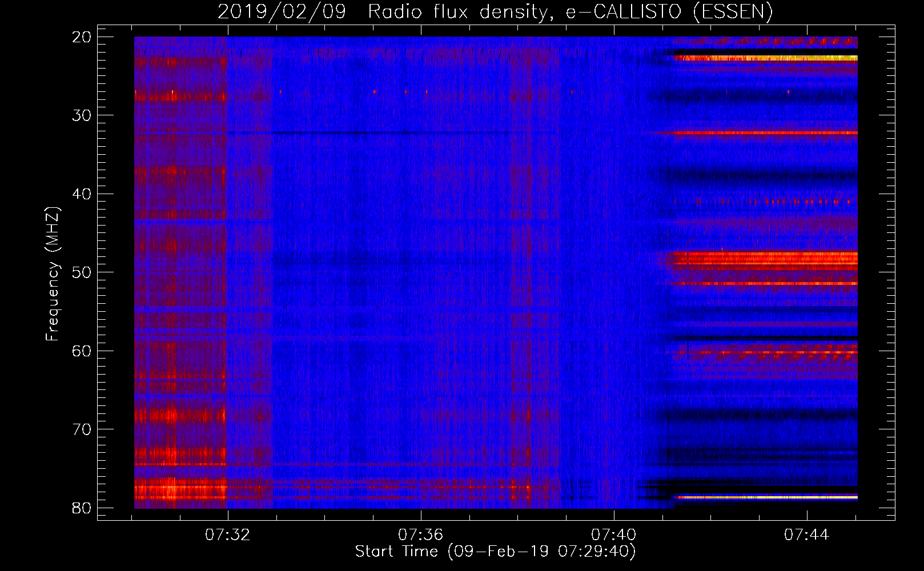Click the bright yellow-white band near 23 MHz
The width and height of the screenshot is (924, 571).
pyautogui.click(x=765, y=58)
